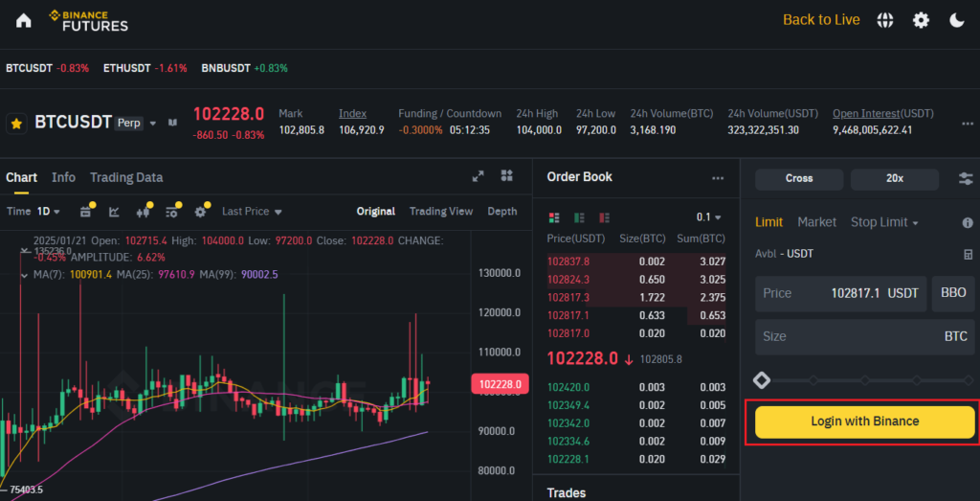This screenshot has height=501, width=980.
Task: Open the chart layout grid icon
Action: tap(507, 175)
